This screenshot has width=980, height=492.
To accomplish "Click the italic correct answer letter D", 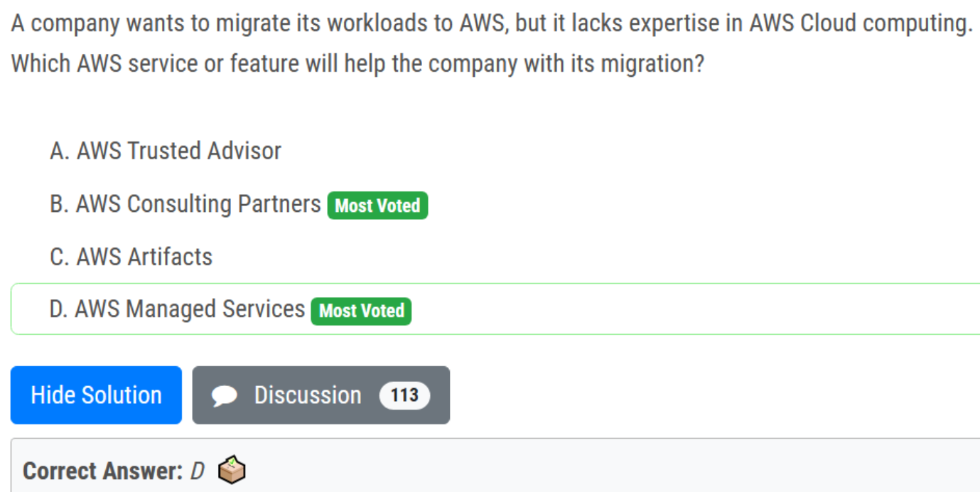I will (198, 471).
